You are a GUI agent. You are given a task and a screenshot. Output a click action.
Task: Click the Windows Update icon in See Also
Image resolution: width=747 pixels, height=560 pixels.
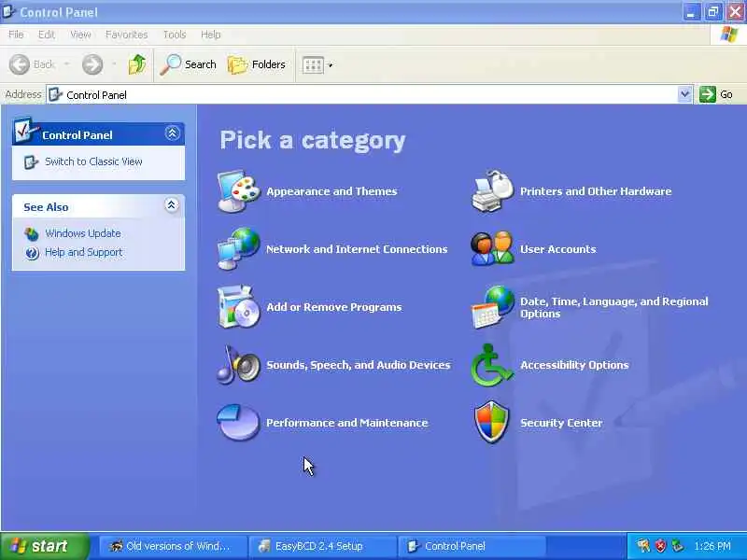coord(32,234)
